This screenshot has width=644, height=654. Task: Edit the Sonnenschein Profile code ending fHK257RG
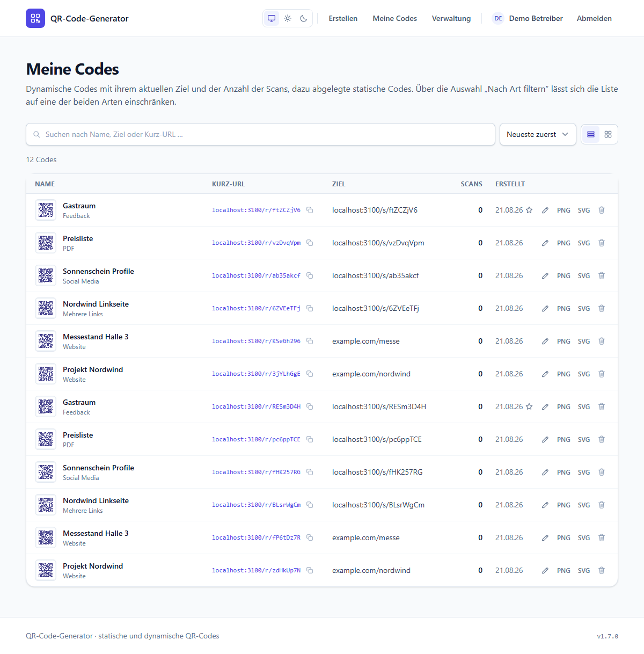pyautogui.click(x=545, y=472)
